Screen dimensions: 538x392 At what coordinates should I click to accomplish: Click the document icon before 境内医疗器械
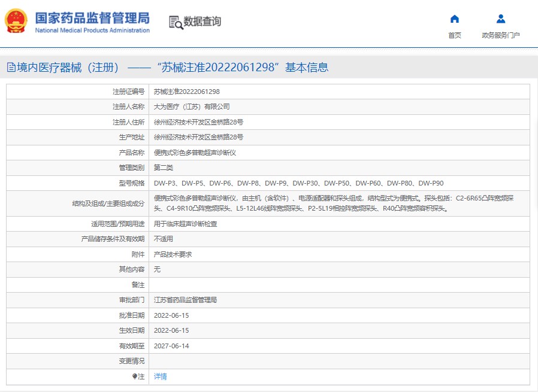(11, 68)
